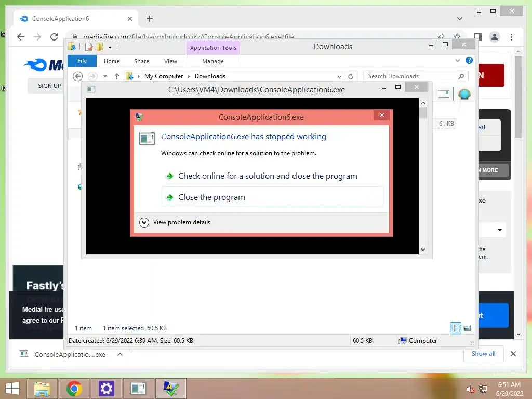Screen dimensions: 532x399
Task: Click the Windows Start button
Action: (12, 389)
